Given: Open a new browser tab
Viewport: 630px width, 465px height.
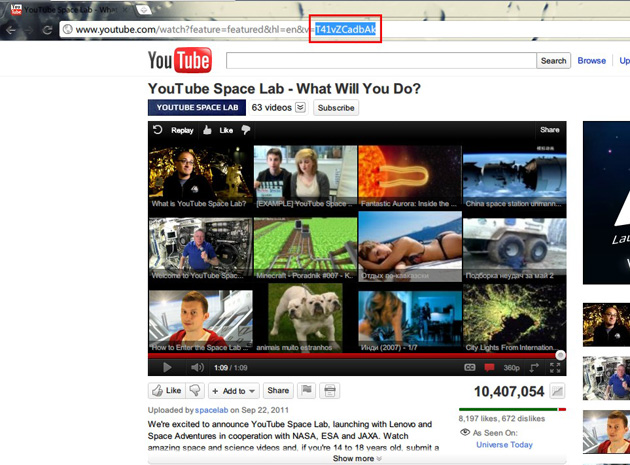Looking at the screenshot, I should tap(143, 10).
